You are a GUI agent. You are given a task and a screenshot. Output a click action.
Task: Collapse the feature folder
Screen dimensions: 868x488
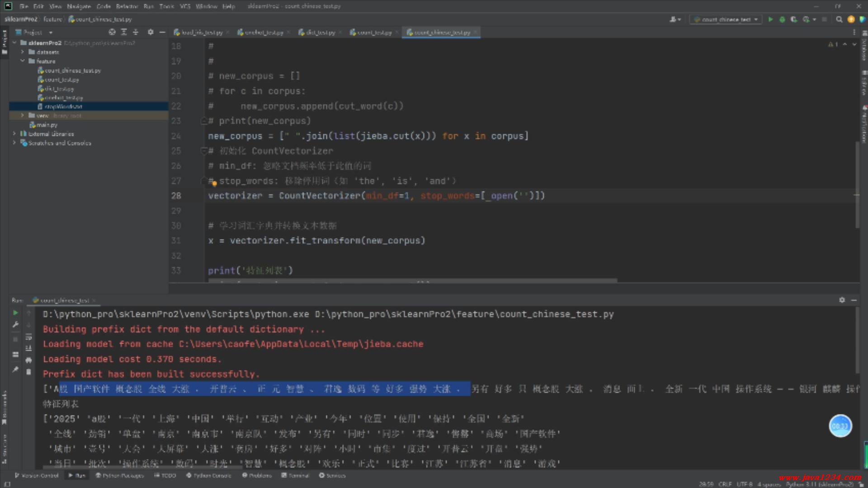point(22,61)
